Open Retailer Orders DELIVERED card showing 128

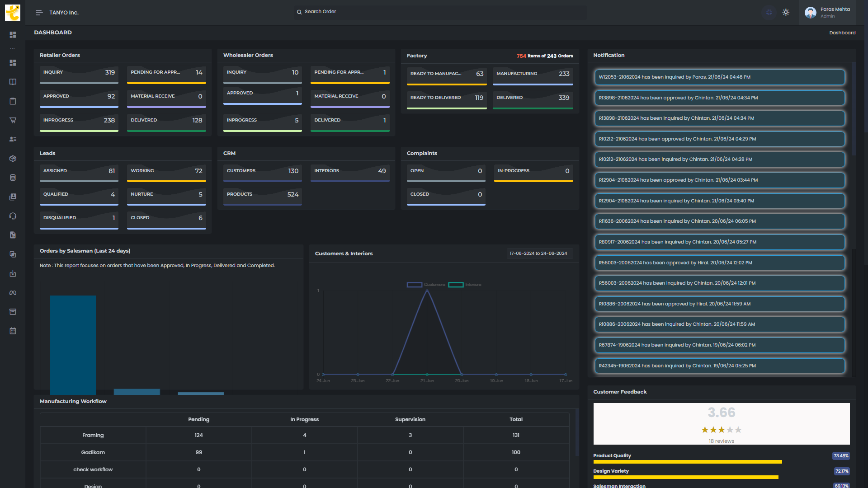pyautogui.click(x=166, y=123)
